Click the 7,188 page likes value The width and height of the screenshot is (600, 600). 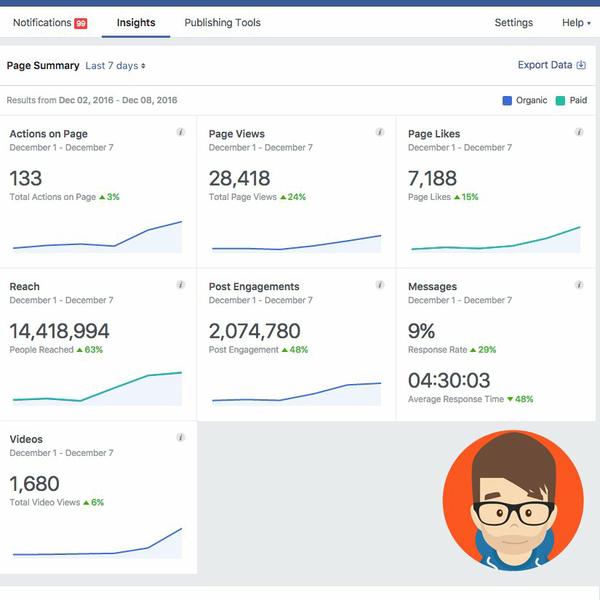[432, 179]
